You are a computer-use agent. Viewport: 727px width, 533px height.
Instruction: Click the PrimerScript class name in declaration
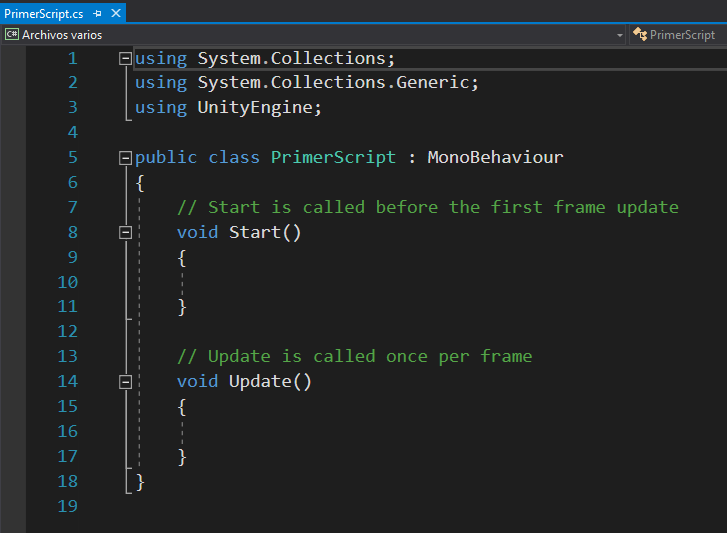pos(333,157)
